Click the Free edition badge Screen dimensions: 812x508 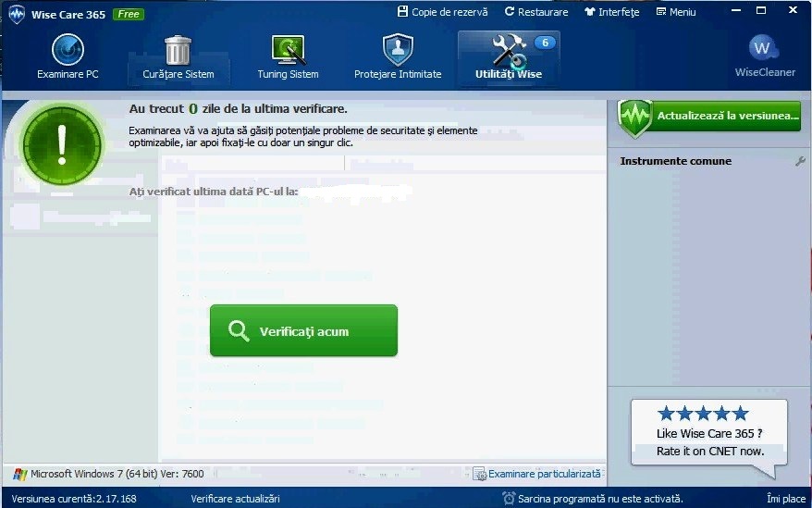coord(129,14)
